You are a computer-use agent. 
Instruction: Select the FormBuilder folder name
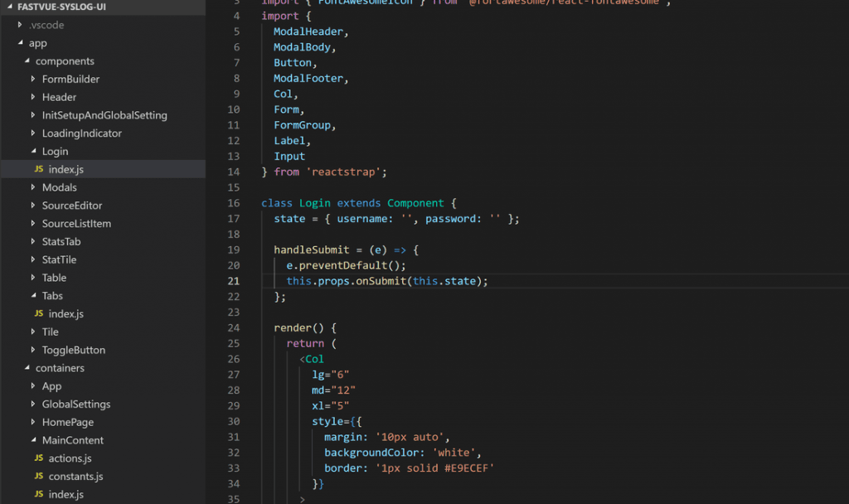pyautogui.click(x=71, y=79)
